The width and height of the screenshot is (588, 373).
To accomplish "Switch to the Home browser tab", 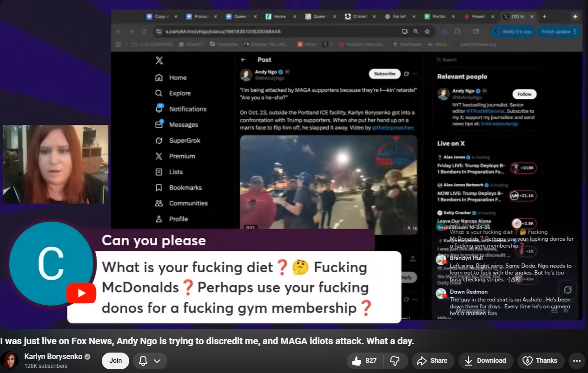I will click(280, 16).
